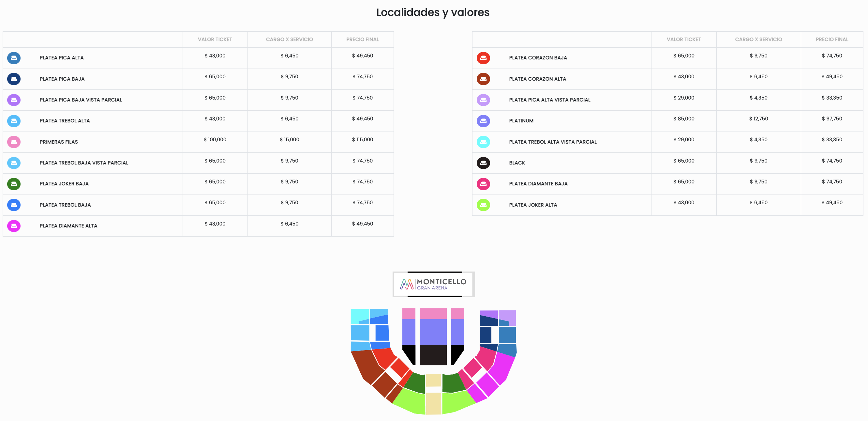Click the Platea Corazon Alta brown icon
Image resolution: width=868 pixels, height=421 pixels.
tap(483, 79)
